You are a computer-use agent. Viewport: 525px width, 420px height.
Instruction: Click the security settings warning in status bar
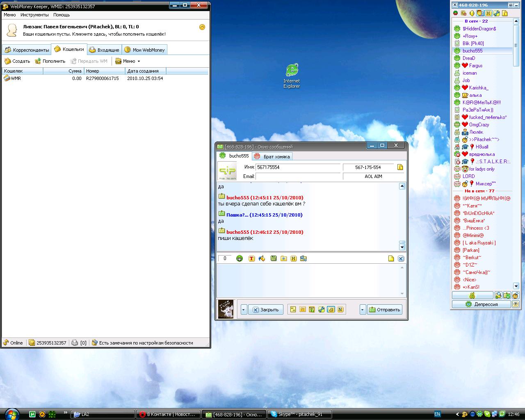tap(142, 343)
